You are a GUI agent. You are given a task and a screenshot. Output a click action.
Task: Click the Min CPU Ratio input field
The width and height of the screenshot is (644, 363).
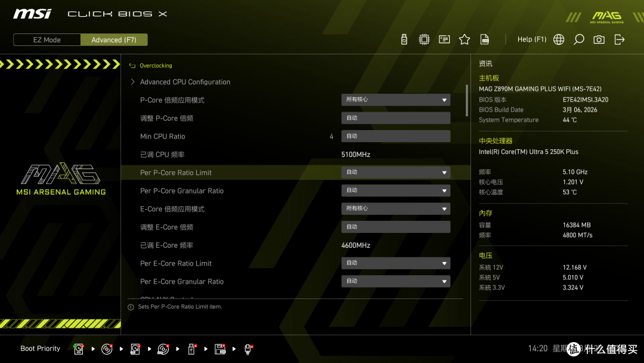[x=395, y=136]
